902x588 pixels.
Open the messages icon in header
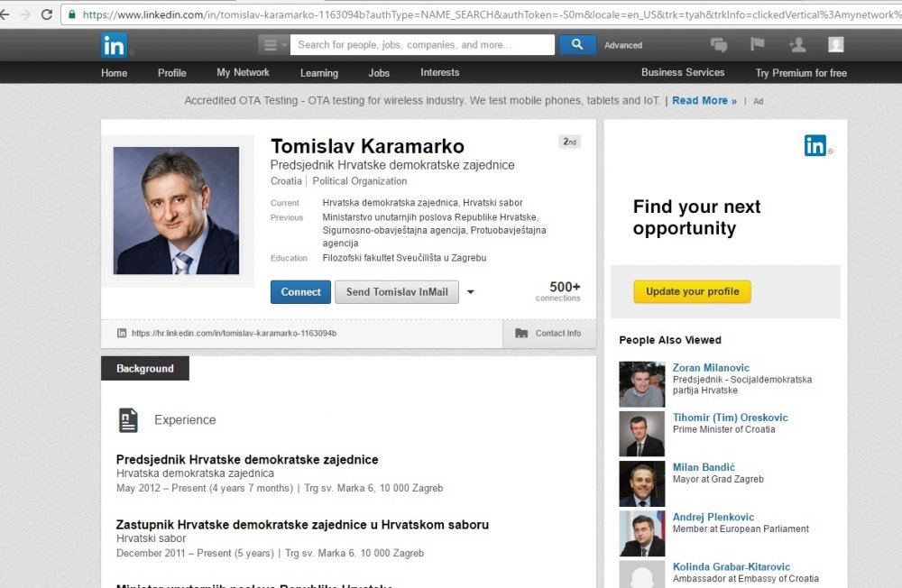719,44
